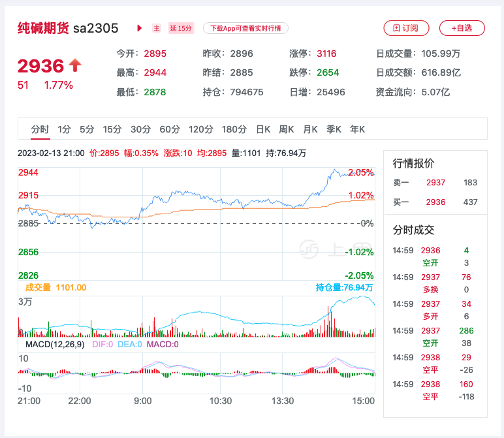Click the -1.02% scale label
The height and width of the screenshot is (438, 504).
point(359,252)
